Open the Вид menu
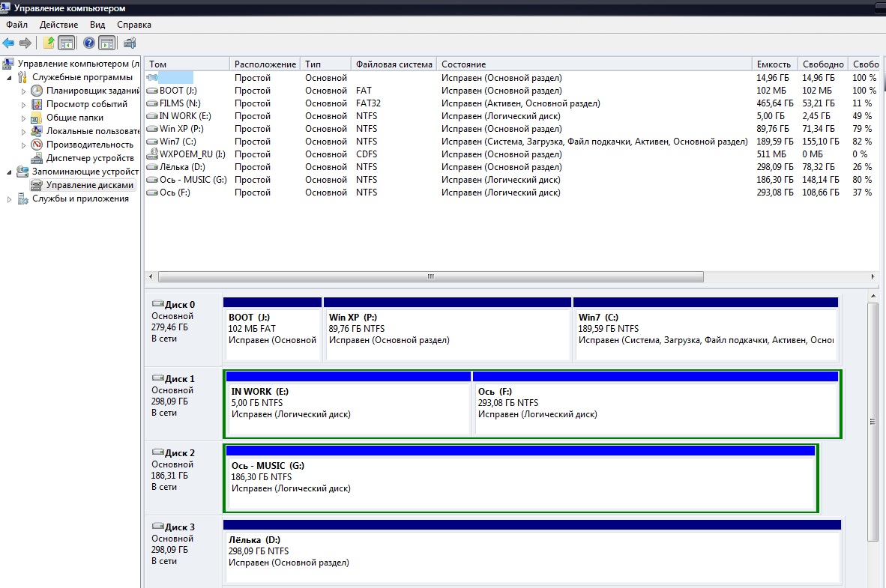 click(x=97, y=25)
